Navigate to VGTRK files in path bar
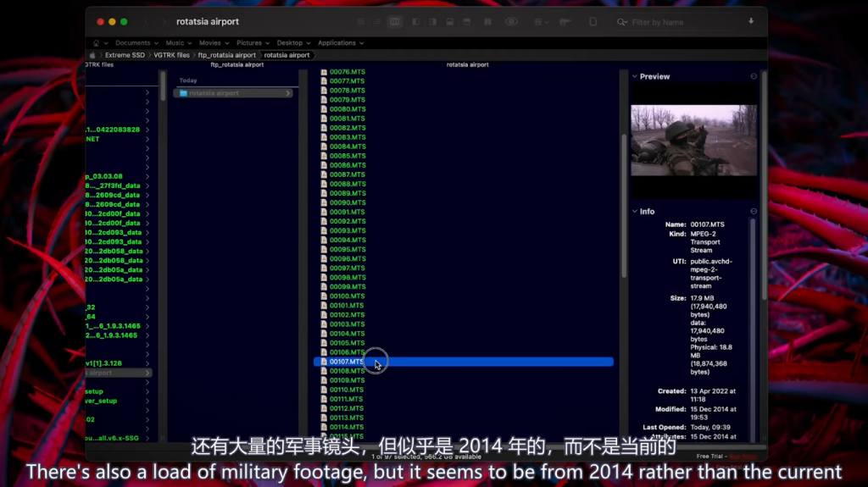The height and width of the screenshot is (487, 868). point(171,55)
